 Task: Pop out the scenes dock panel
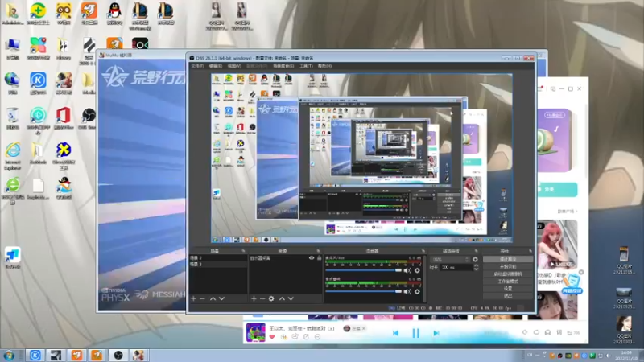pyautogui.click(x=243, y=251)
